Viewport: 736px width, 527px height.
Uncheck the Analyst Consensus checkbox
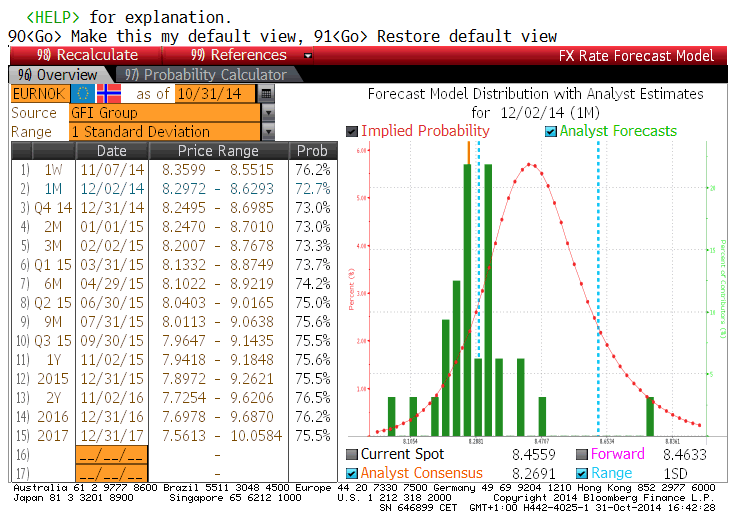tap(352, 473)
